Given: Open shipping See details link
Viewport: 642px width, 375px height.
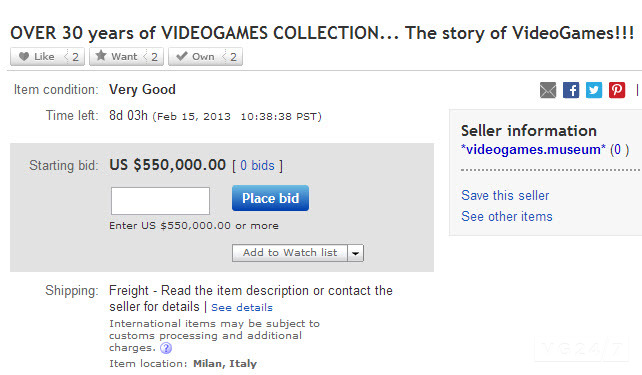Looking at the screenshot, I should pyautogui.click(x=242, y=307).
